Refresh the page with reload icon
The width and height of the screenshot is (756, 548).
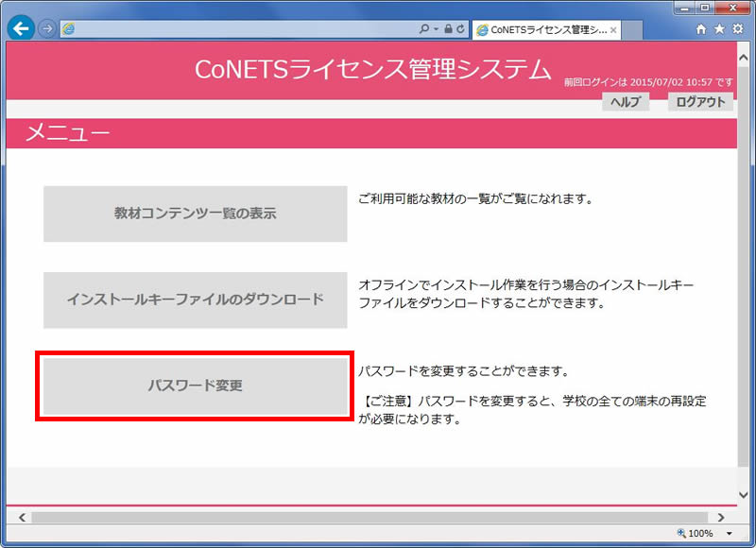pyautogui.click(x=460, y=29)
